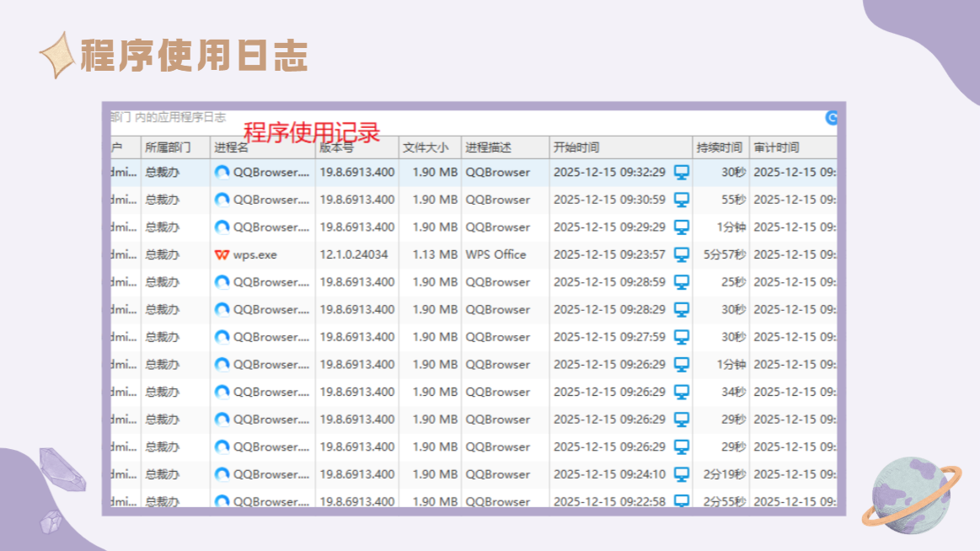Click the WPS Office description cell
The width and height of the screenshot is (980, 551).
[495, 255]
